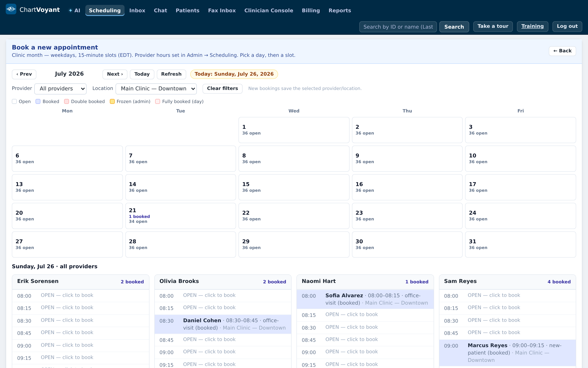This screenshot has height=368, width=588.
Task: Pick July 22 day cell
Action: (x=294, y=216)
